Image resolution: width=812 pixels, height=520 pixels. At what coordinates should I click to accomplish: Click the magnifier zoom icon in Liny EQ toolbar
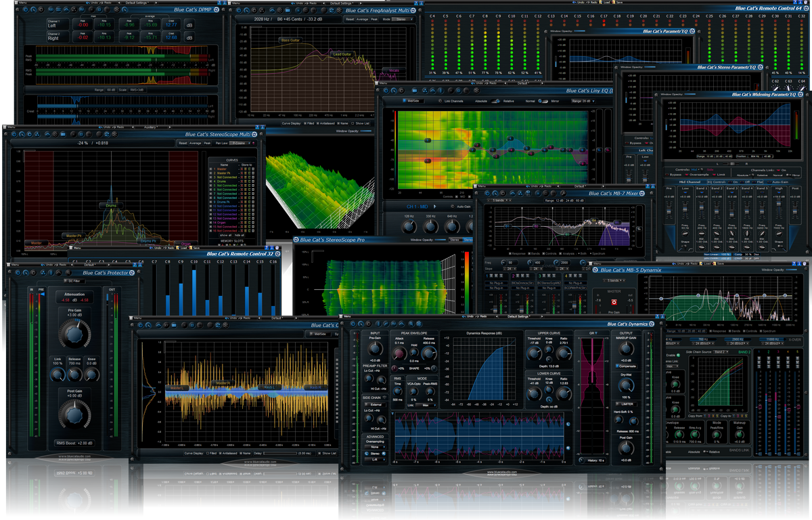click(x=393, y=91)
